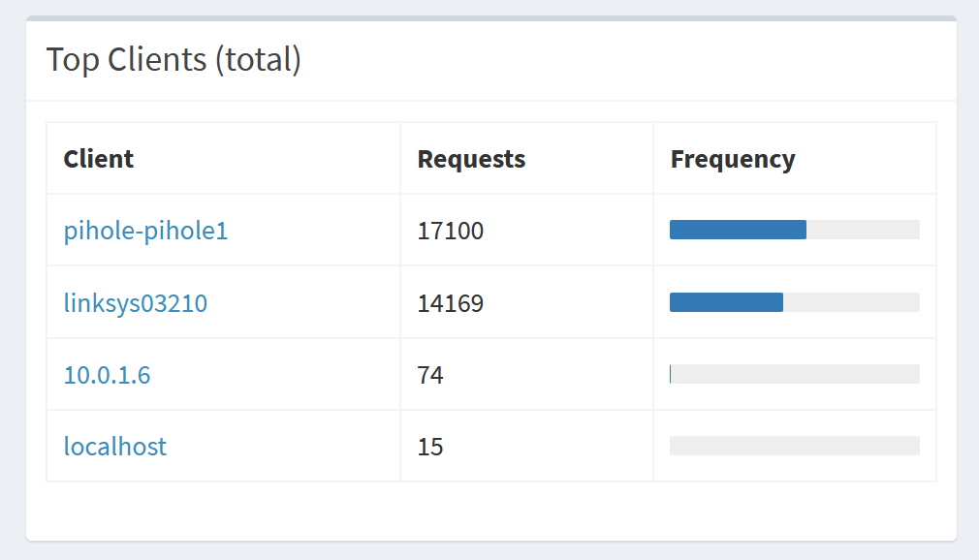979x560 pixels.
Task: Click the 14169 requests cell
Action: (450, 303)
